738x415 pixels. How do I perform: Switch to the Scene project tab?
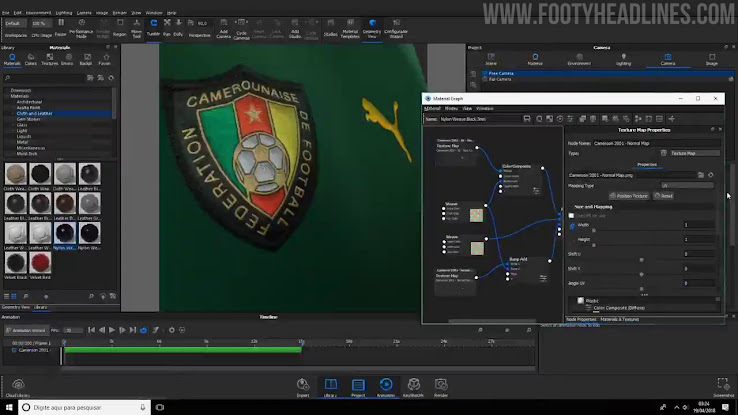[491, 59]
